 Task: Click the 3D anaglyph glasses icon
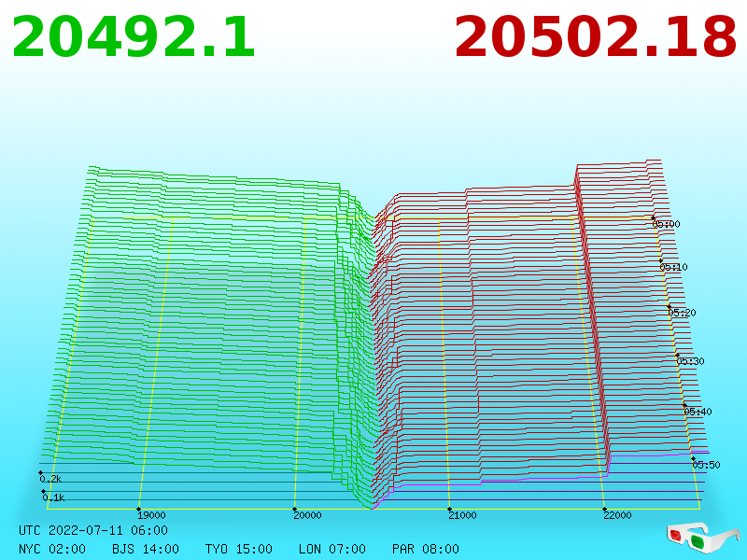pyautogui.click(x=702, y=538)
